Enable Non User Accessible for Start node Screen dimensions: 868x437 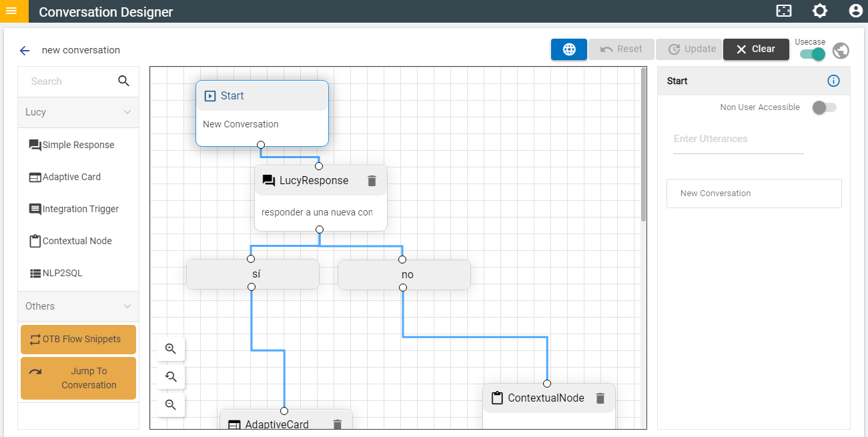click(x=824, y=107)
